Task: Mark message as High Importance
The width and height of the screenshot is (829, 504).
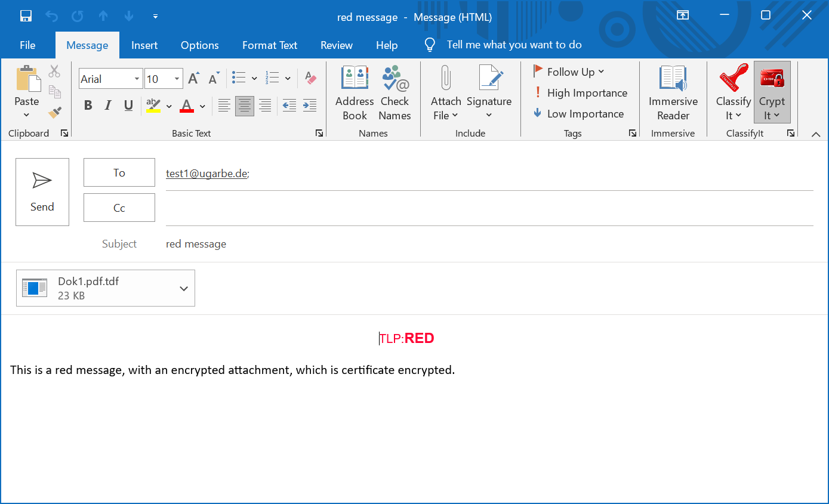Action: coord(580,93)
